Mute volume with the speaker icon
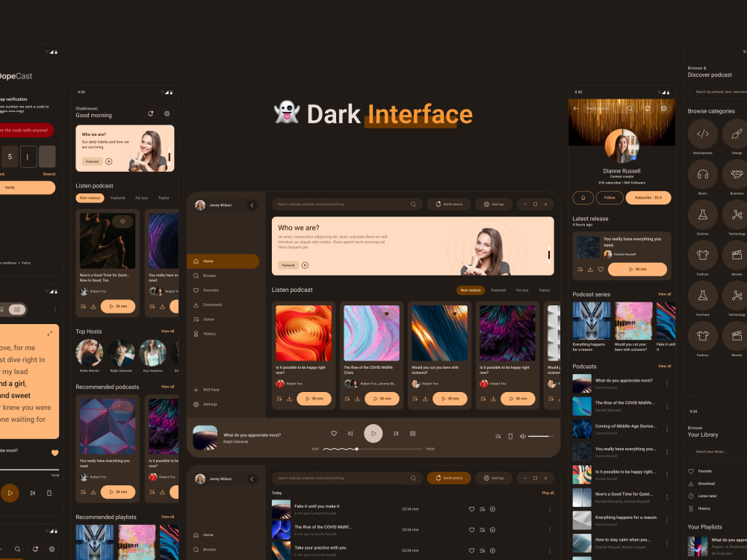 pyautogui.click(x=523, y=436)
